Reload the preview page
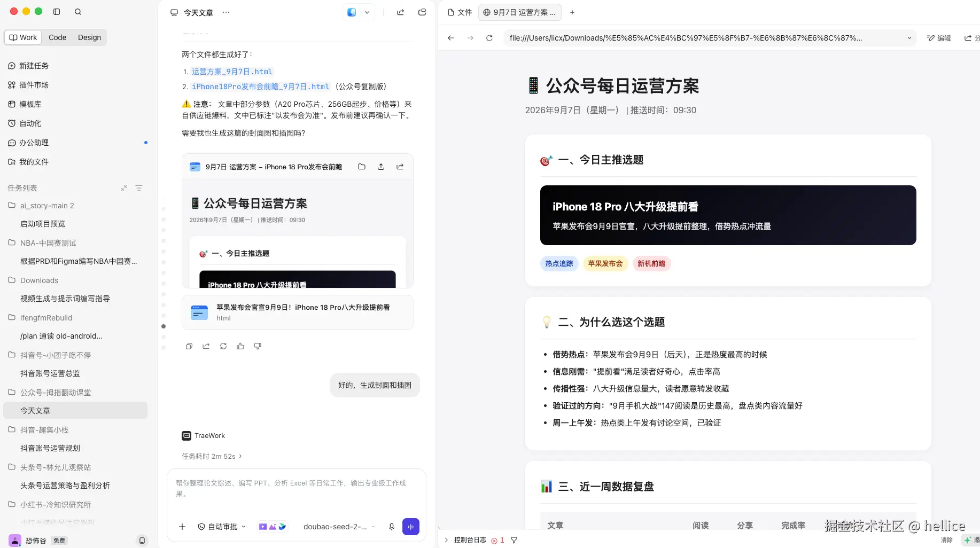 489,38
